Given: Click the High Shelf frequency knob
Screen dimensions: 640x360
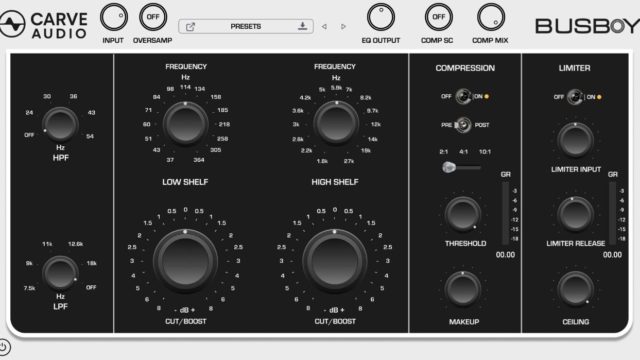Looking at the screenshot, I should (336, 123).
